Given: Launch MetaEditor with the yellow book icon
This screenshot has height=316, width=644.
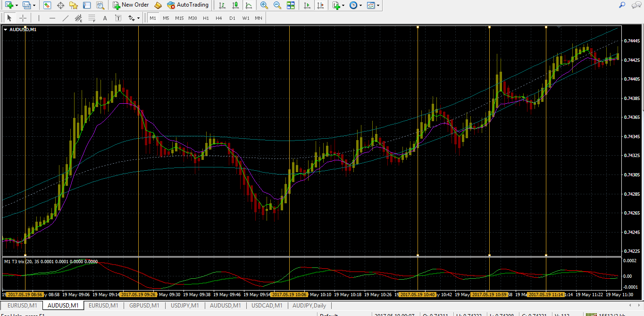Looking at the screenshot, I should (158, 5).
